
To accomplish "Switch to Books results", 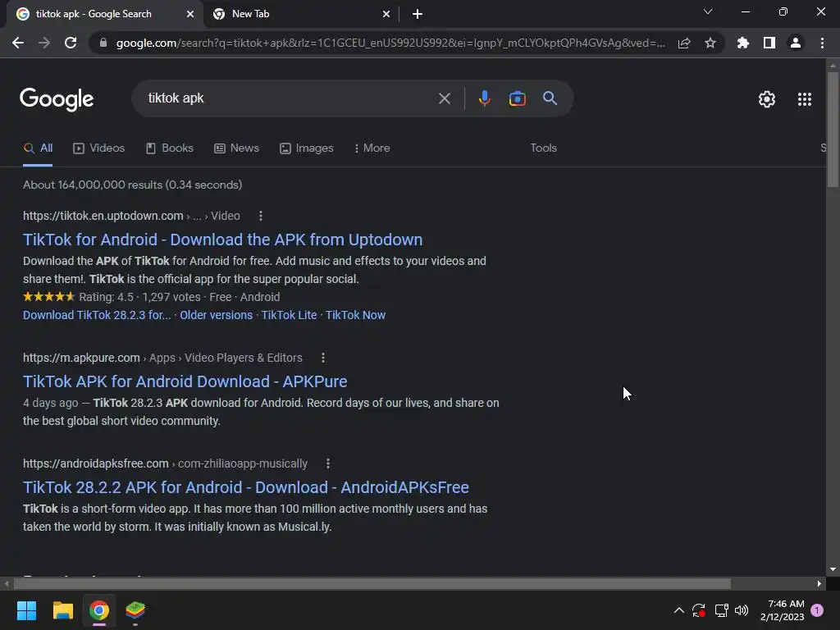I will click(x=170, y=148).
